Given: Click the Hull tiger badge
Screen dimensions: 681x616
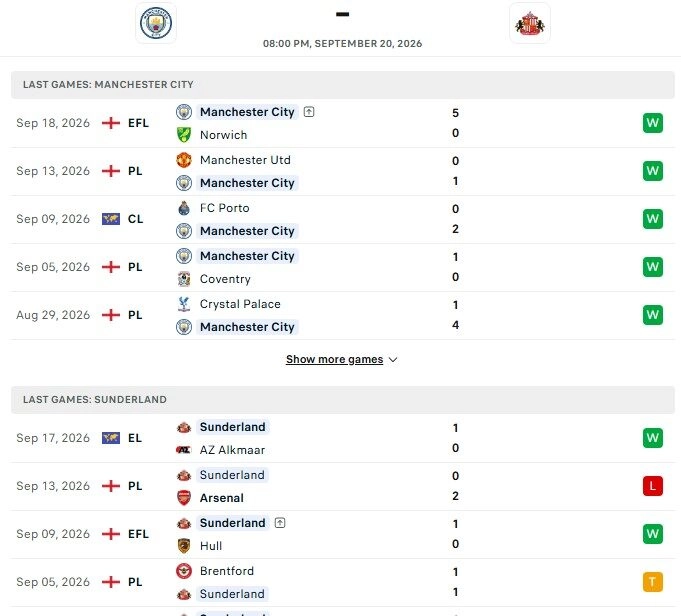Looking at the screenshot, I should [x=184, y=546].
